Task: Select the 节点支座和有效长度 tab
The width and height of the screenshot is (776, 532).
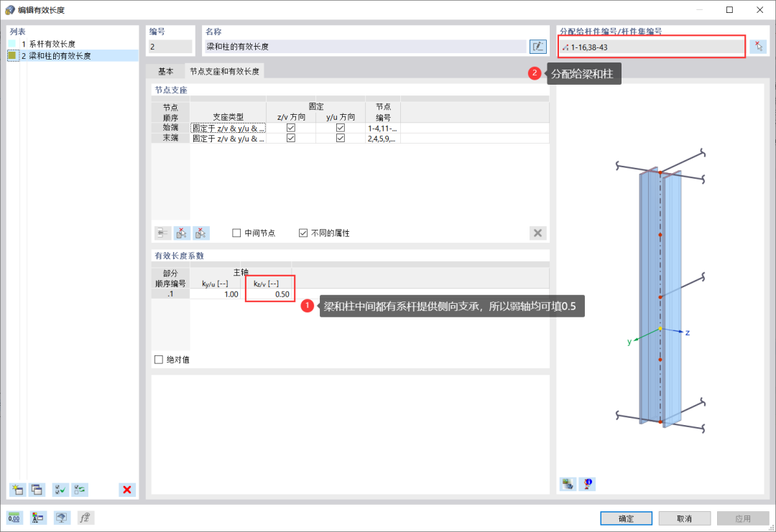Action: pos(225,71)
